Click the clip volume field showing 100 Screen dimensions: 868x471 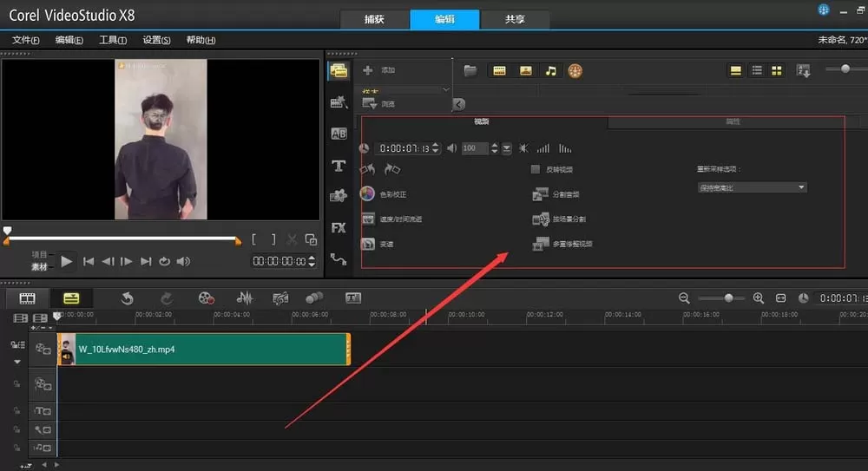475,148
